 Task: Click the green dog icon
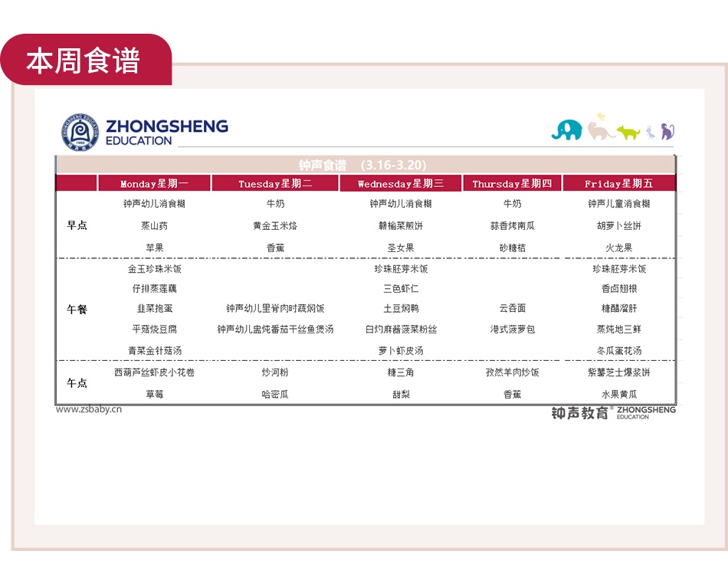[628, 132]
